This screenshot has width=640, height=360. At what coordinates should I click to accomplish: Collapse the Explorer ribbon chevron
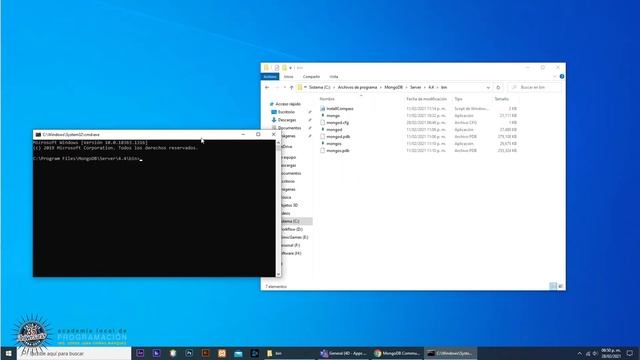point(554,77)
